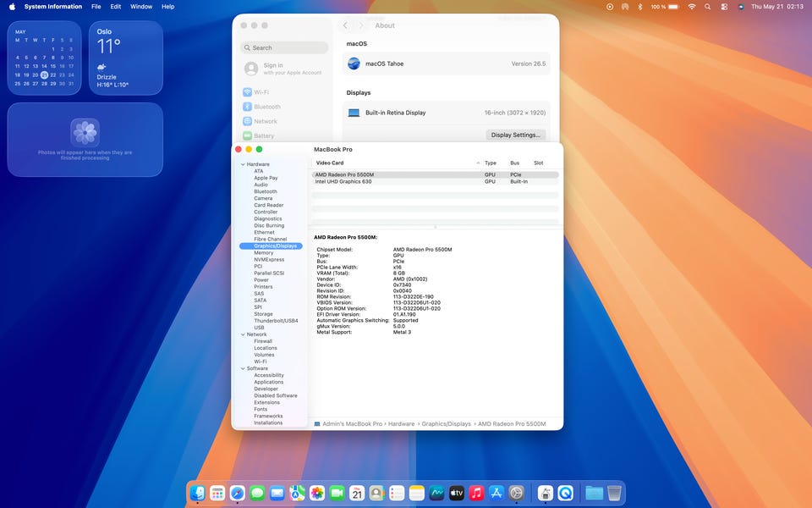
Task: Click System Information icon in Dock
Action: pyautogui.click(x=546, y=493)
